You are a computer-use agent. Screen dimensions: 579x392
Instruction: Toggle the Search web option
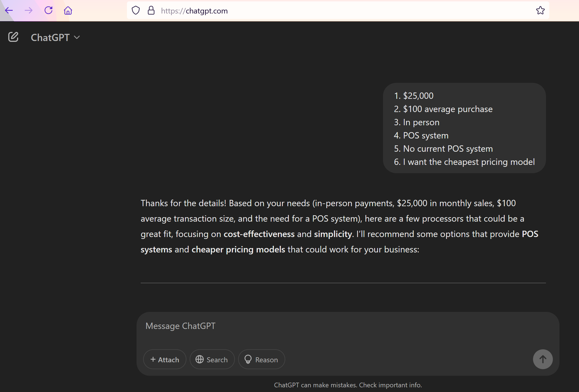(x=212, y=360)
